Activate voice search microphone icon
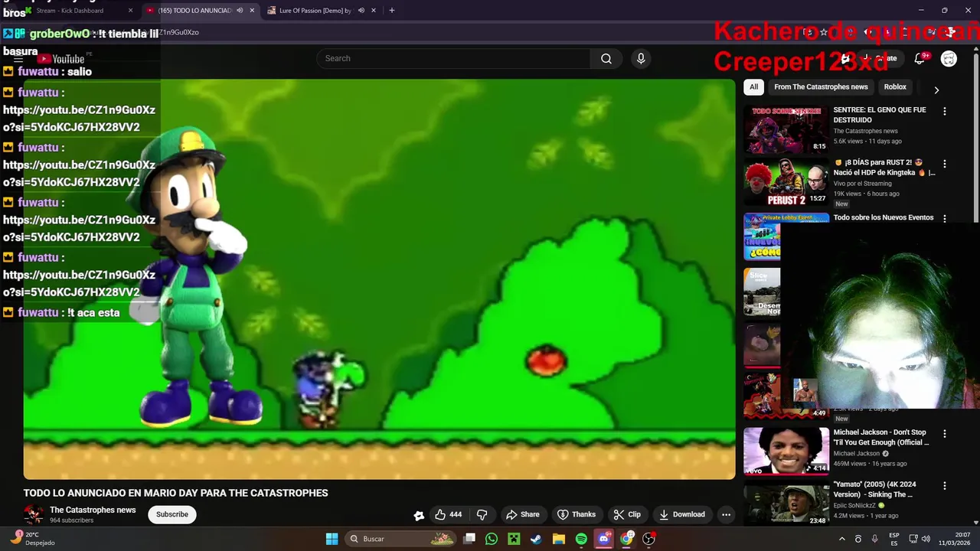The height and width of the screenshot is (551, 980). 641,58
